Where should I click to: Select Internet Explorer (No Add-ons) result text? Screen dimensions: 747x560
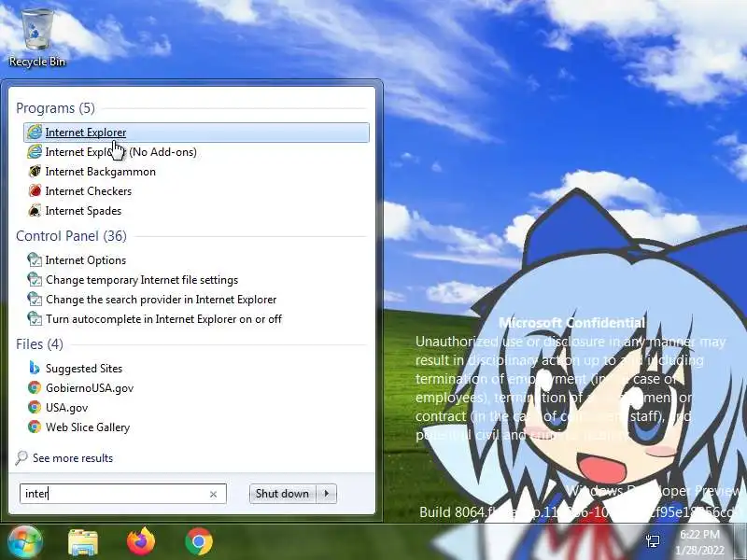point(121,152)
